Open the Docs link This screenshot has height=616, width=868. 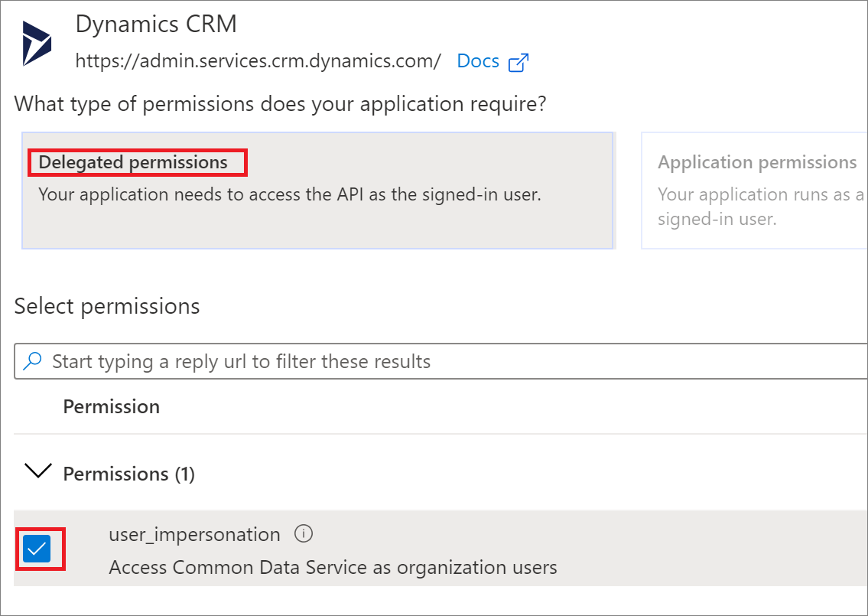478,61
